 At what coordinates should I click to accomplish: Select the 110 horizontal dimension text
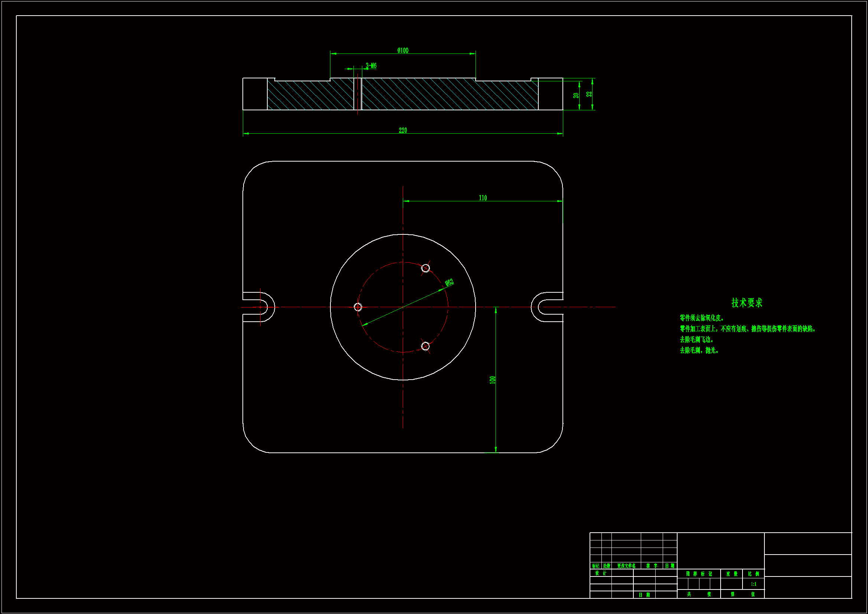pos(483,198)
